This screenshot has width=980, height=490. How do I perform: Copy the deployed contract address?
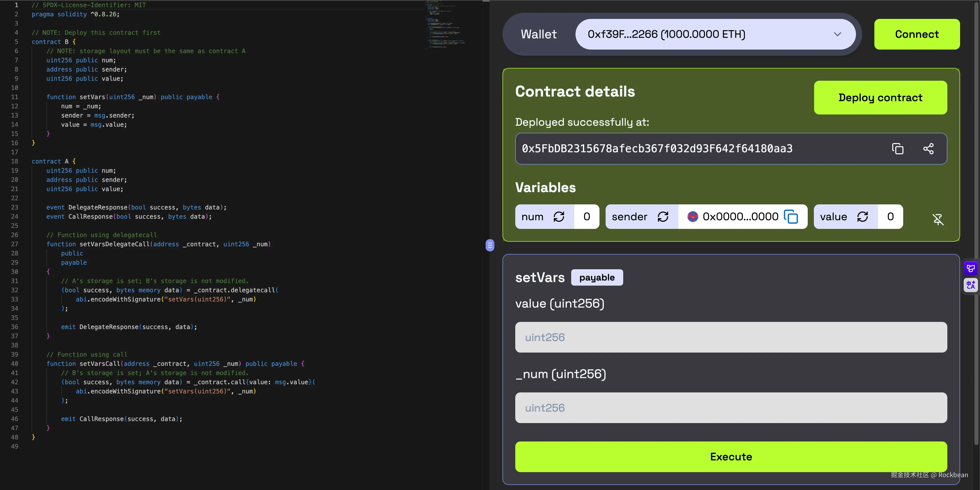898,149
